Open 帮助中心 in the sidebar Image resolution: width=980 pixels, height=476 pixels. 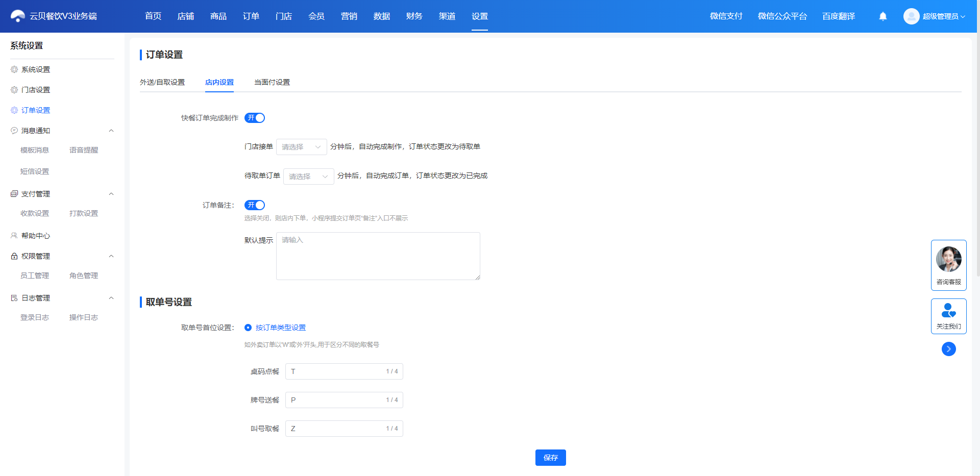(36, 236)
